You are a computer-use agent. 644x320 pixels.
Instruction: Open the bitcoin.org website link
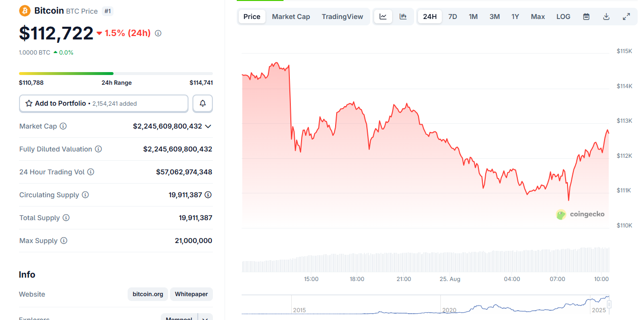pos(148,294)
